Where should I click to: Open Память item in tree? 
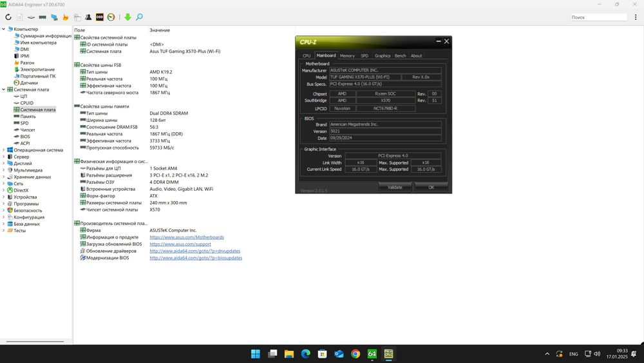click(28, 116)
